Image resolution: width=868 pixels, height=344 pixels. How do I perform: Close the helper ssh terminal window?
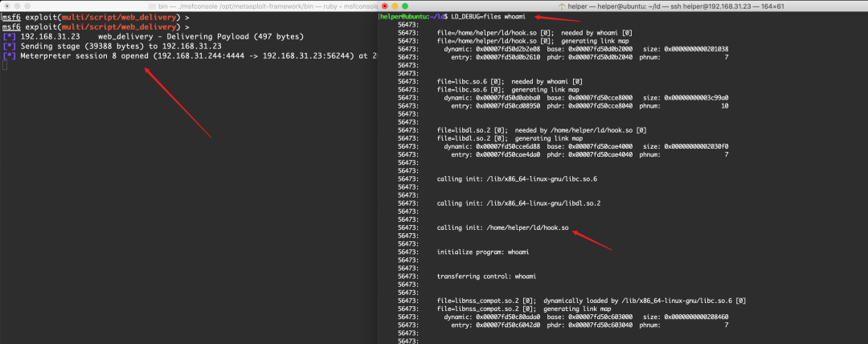pos(385,6)
